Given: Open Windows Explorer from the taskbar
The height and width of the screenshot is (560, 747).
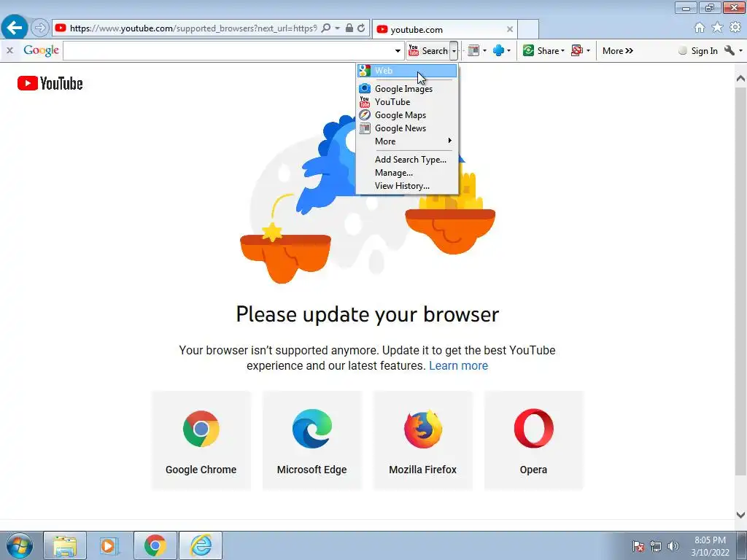Looking at the screenshot, I should pos(65,545).
